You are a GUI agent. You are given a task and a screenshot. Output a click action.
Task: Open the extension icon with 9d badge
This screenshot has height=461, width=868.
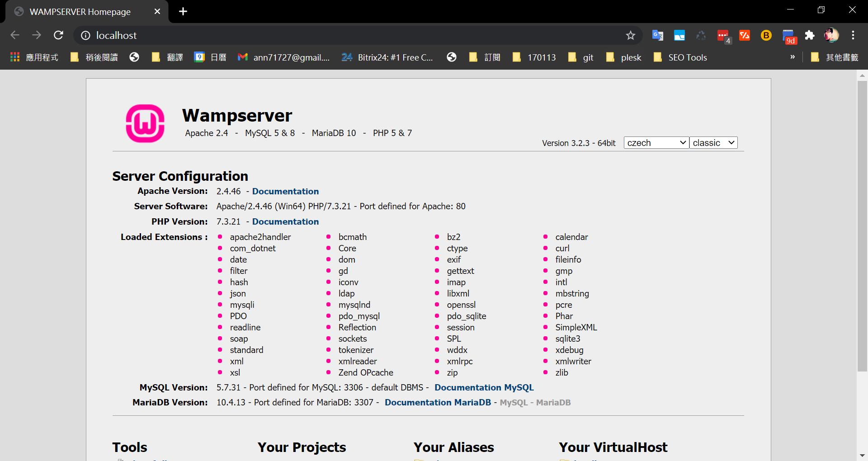click(x=789, y=36)
